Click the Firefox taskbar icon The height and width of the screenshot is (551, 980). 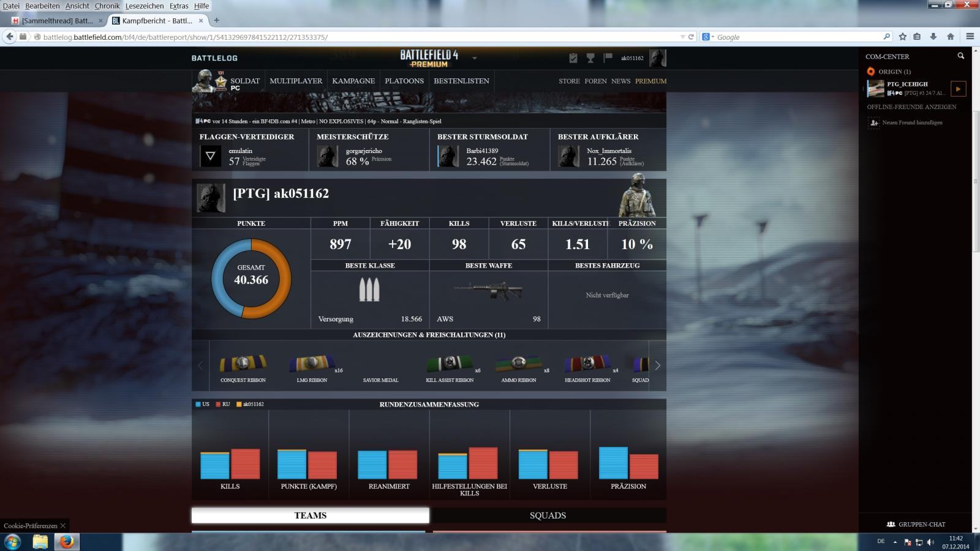tap(67, 542)
